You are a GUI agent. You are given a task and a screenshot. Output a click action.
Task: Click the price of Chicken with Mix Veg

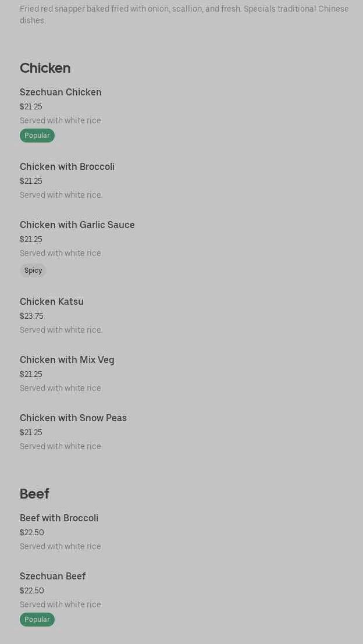tap(31, 374)
